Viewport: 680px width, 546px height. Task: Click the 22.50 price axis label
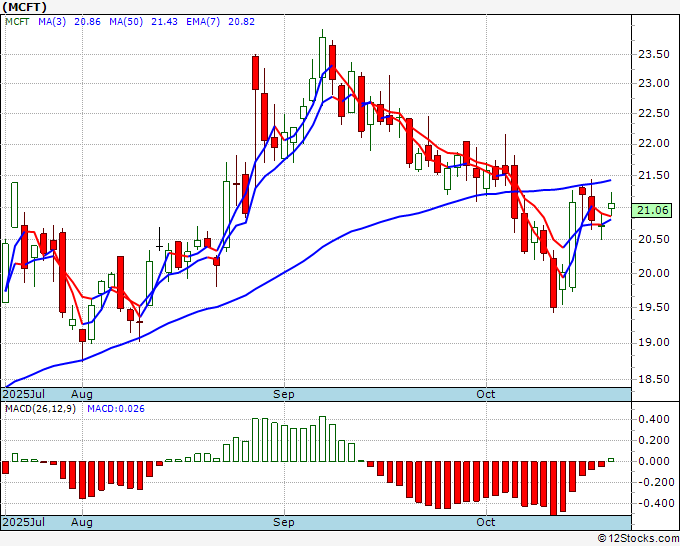(654, 113)
